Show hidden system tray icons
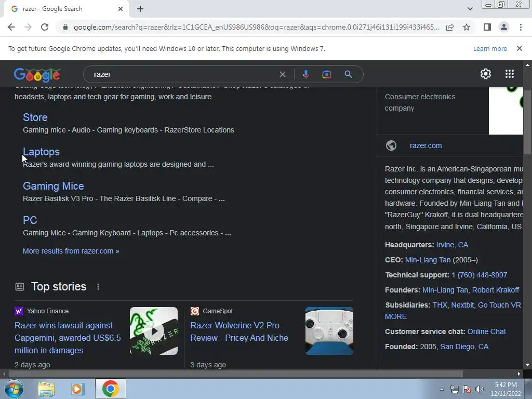Image resolution: width=532 pixels, height=399 pixels. click(x=442, y=389)
